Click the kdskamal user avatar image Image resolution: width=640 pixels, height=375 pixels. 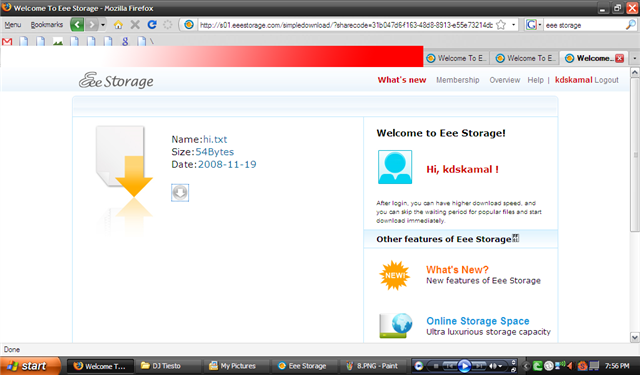[395, 167]
